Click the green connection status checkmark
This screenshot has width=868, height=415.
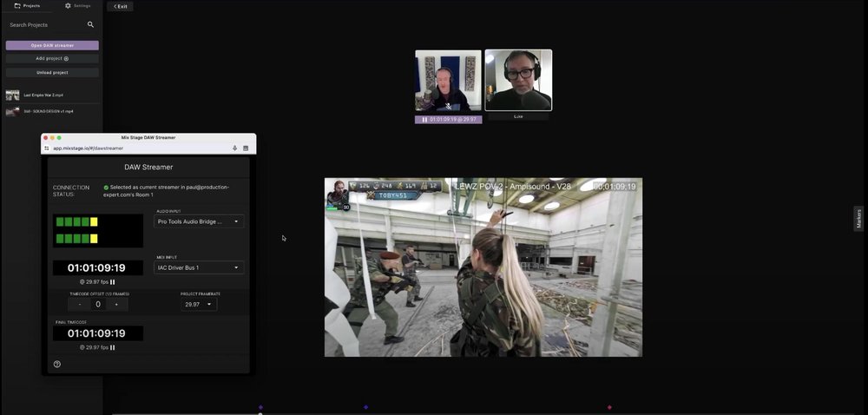click(x=106, y=188)
